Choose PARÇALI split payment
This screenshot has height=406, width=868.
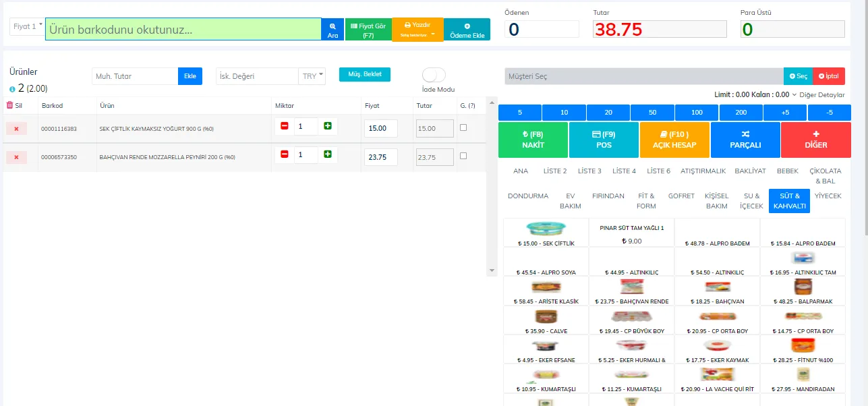745,140
